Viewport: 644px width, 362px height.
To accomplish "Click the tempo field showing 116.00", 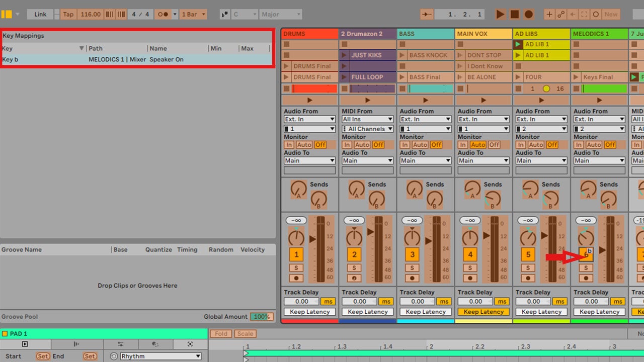I will [x=91, y=14].
